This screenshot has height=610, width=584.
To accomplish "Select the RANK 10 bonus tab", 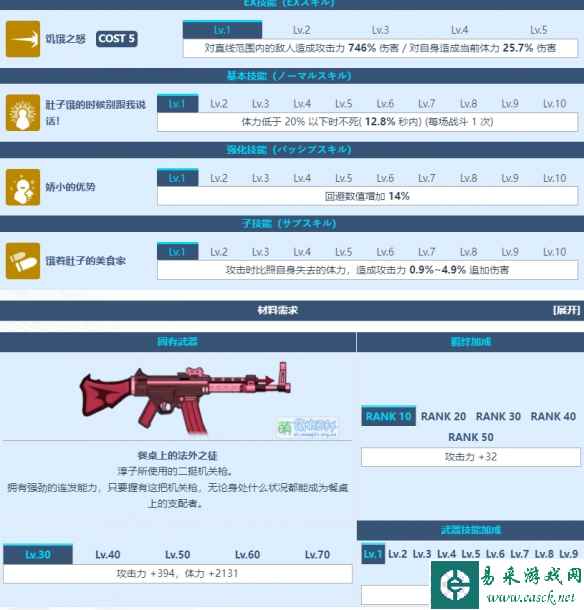I will point(388,416).
